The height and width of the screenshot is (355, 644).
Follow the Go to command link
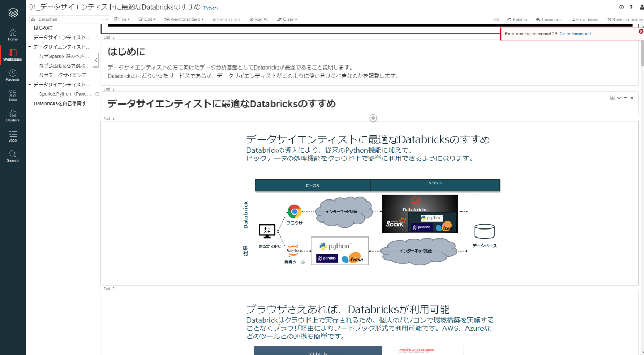(x=575, y=34)
